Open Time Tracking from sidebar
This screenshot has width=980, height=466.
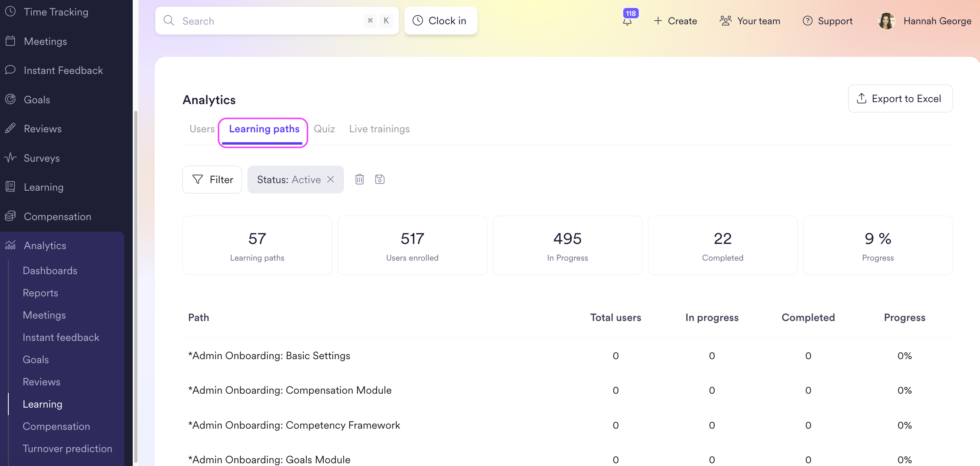tap(56, 12)
